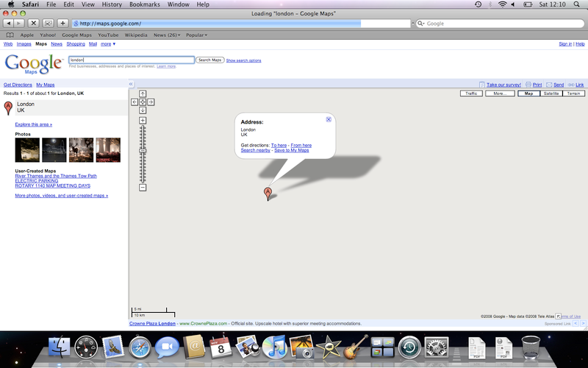Zoom out with the minus button
This screenshot has width=588, height=368.
[x=143, y=188]
